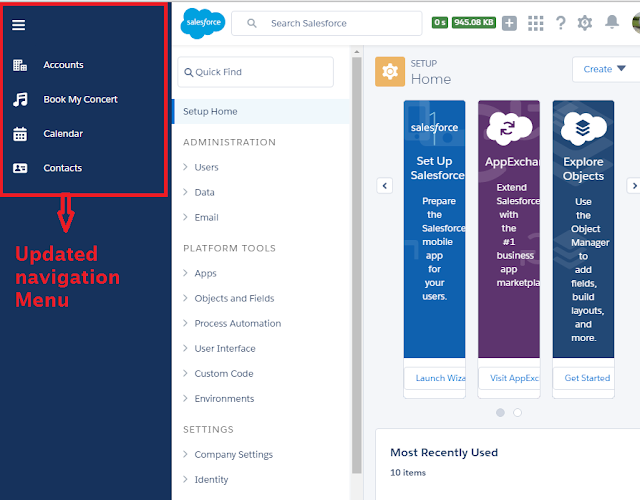640x500 pixels.
Task: Expand Custom Code chevron
Action: [185, 373]
